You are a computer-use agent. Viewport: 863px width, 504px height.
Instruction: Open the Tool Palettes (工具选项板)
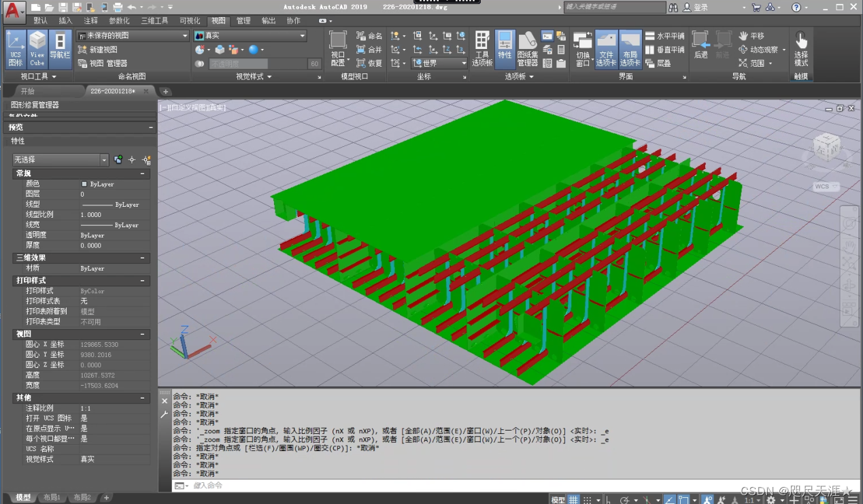pos(481,49)
